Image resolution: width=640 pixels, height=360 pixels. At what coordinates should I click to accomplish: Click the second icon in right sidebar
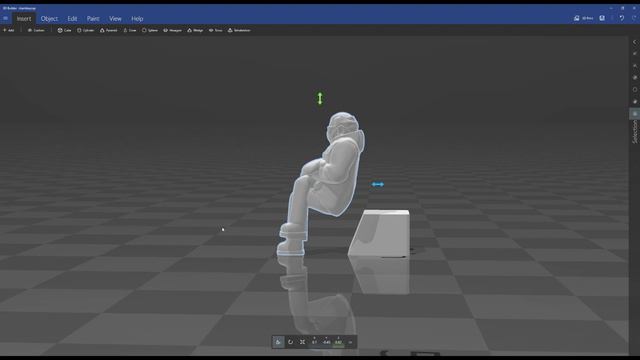click(635, 53)
